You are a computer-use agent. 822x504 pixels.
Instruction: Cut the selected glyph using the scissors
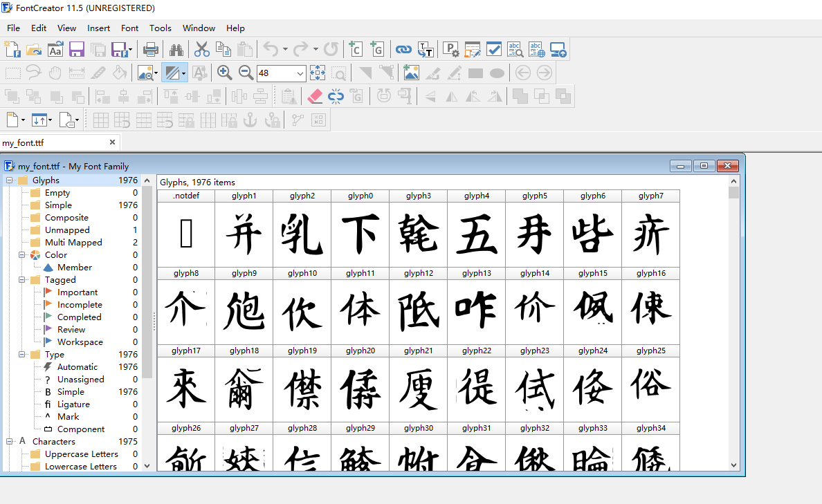click(201, 49)
